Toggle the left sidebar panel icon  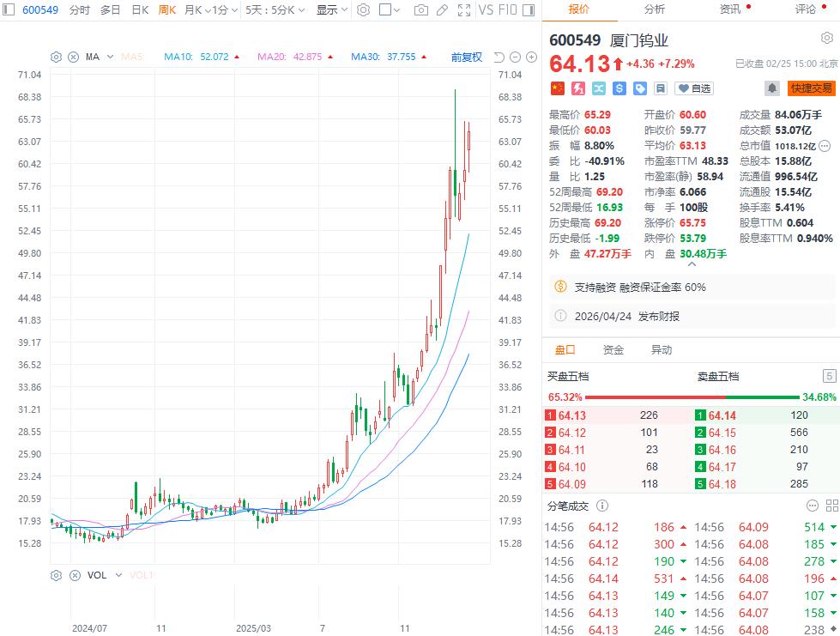coord(9,9)
